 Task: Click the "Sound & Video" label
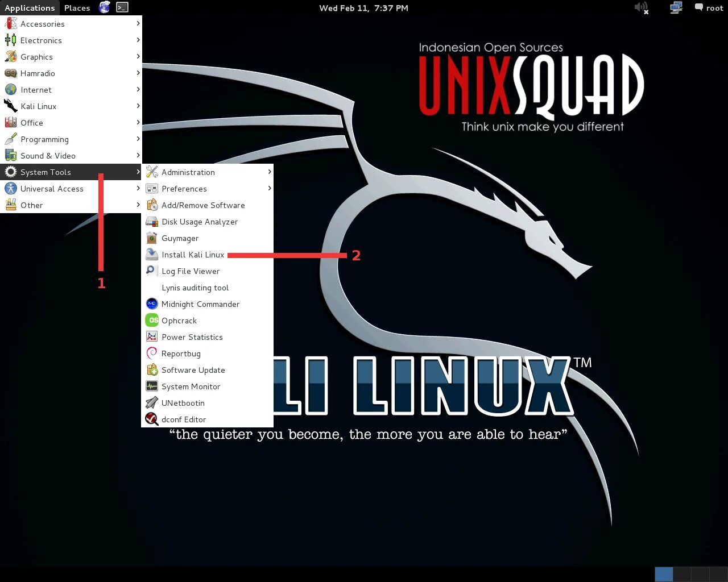click(x=48, y=156)
